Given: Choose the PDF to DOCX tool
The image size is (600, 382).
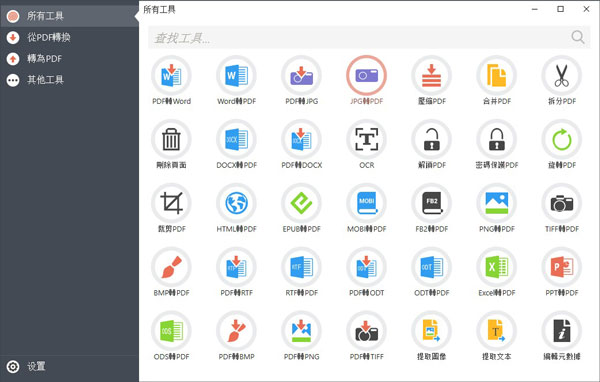Looking at the screenshot, I should [301, 139].
